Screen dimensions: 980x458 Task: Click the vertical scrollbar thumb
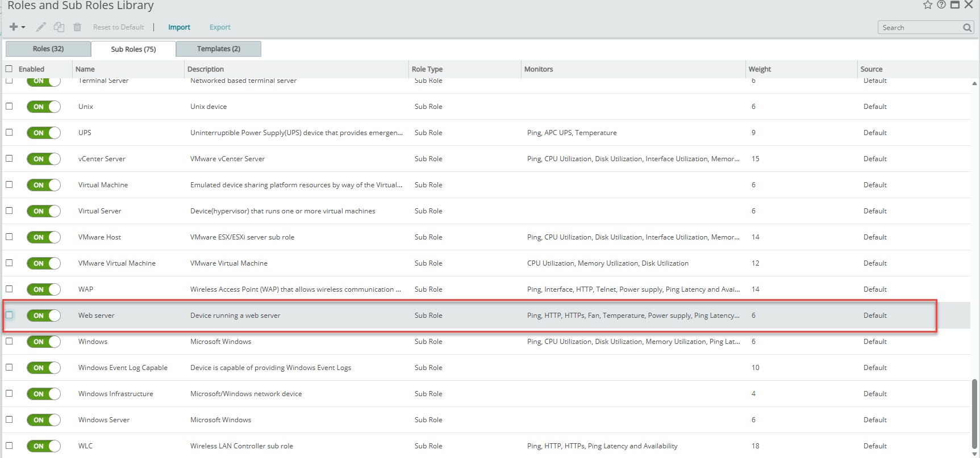(975, 413)
